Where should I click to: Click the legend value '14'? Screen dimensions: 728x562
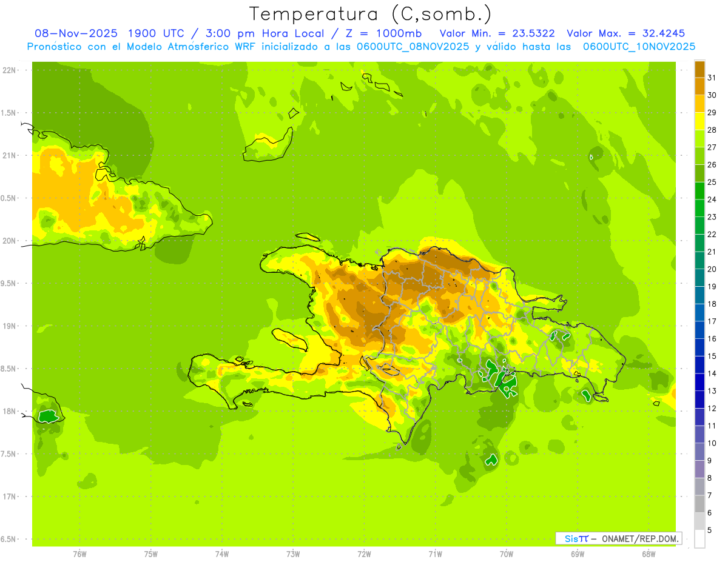[x=712, y=374]
